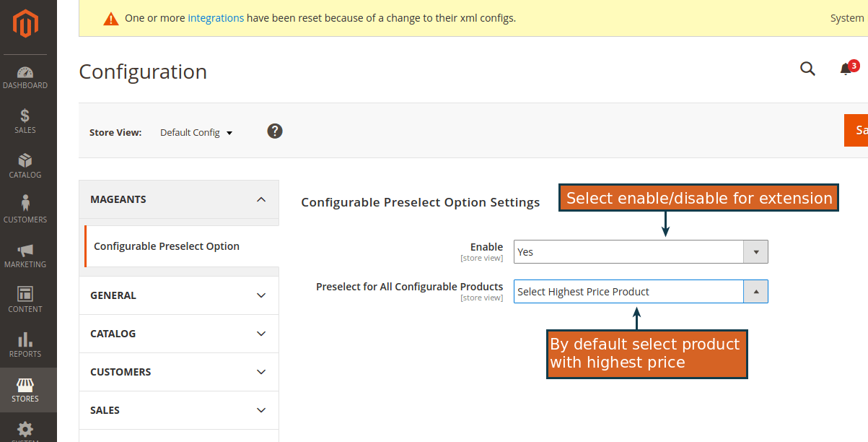Expand the GENERAL configuration section
The height and width of the screenshot is (442, 868).
pyautogui.click(x=178, y=295)
